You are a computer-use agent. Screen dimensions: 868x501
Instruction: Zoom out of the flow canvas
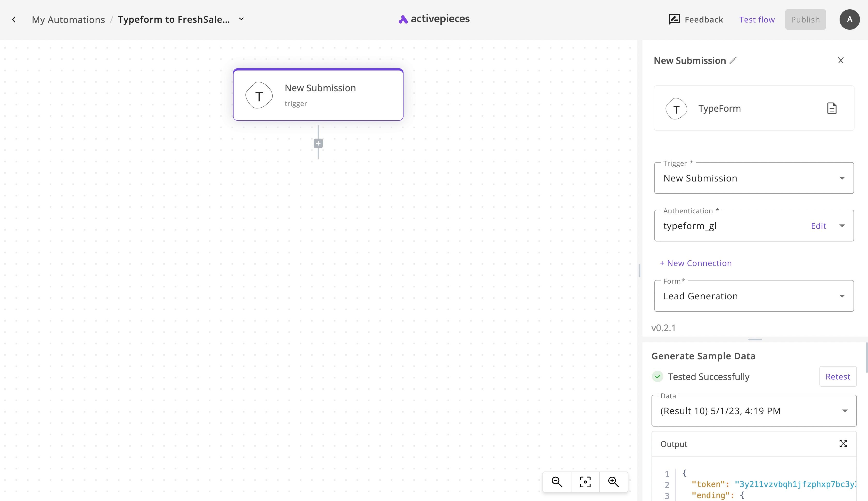click(557, 482)
